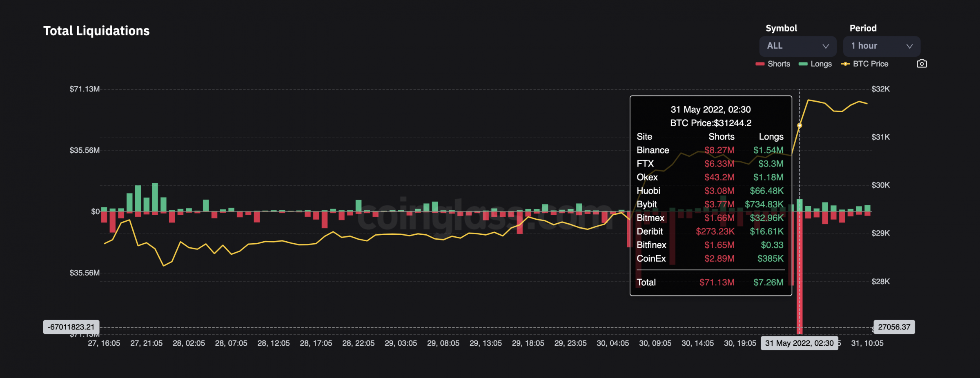980x378 pixels.
Task: Click FTX longs value $3.3M
Action: tap(771, 164)
